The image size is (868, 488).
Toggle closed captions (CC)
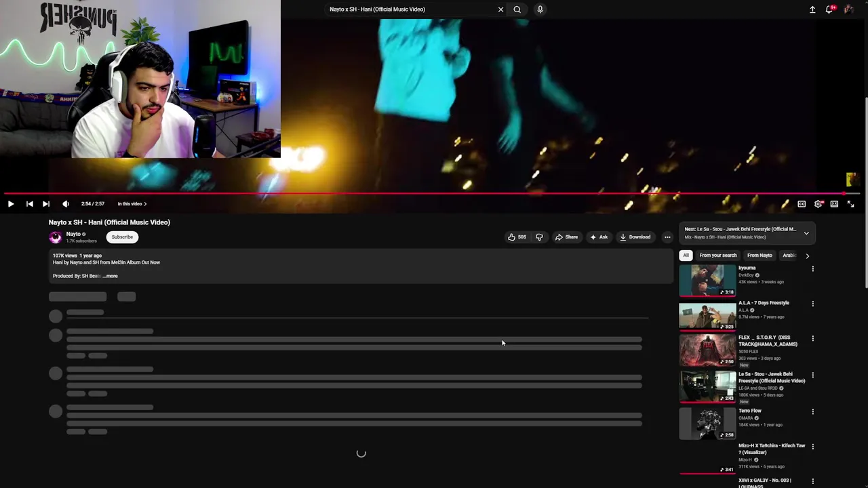coord(802,204)
